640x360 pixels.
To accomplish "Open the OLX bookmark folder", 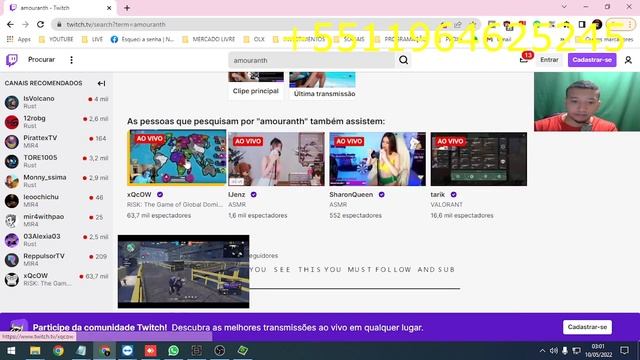I will (254, 39).
